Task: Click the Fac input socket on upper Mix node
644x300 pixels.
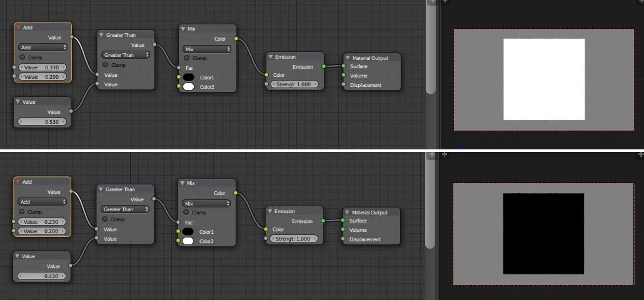Action: [x=179, y=67]
